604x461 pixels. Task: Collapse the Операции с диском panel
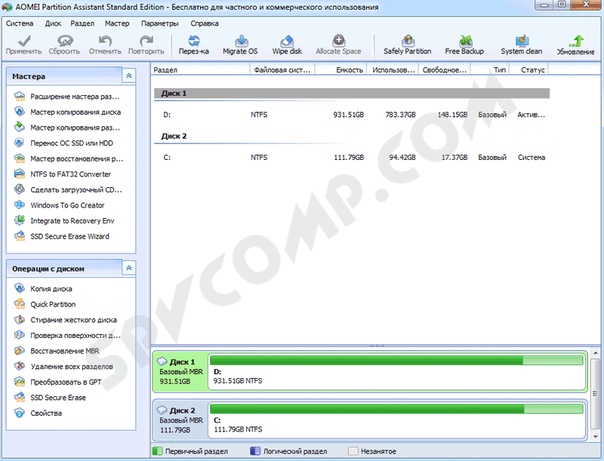129,268
